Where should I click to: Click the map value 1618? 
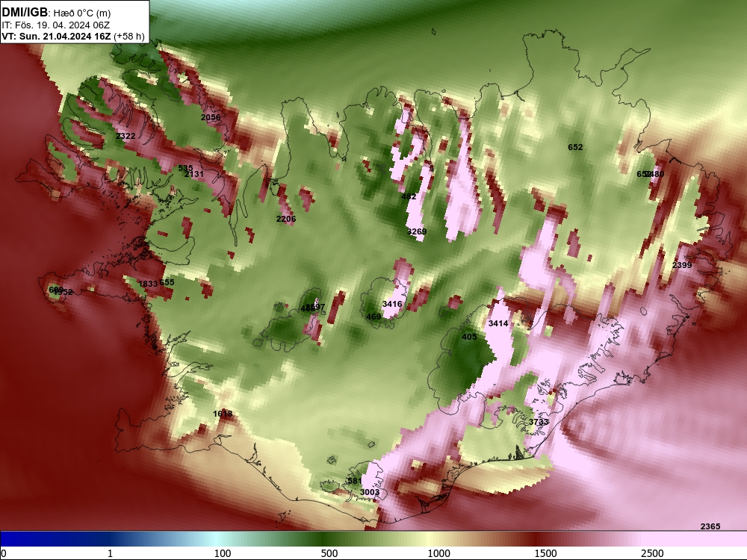223,414
